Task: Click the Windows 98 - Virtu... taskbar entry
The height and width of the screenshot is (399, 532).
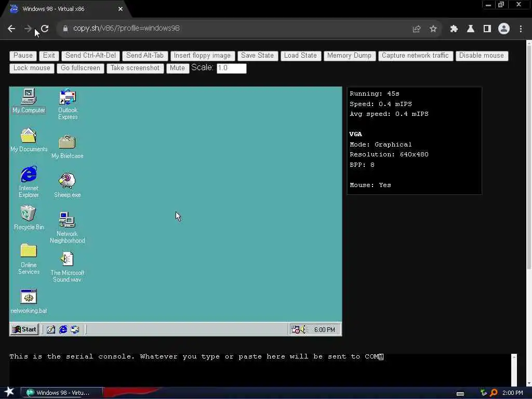Action: 62,393
